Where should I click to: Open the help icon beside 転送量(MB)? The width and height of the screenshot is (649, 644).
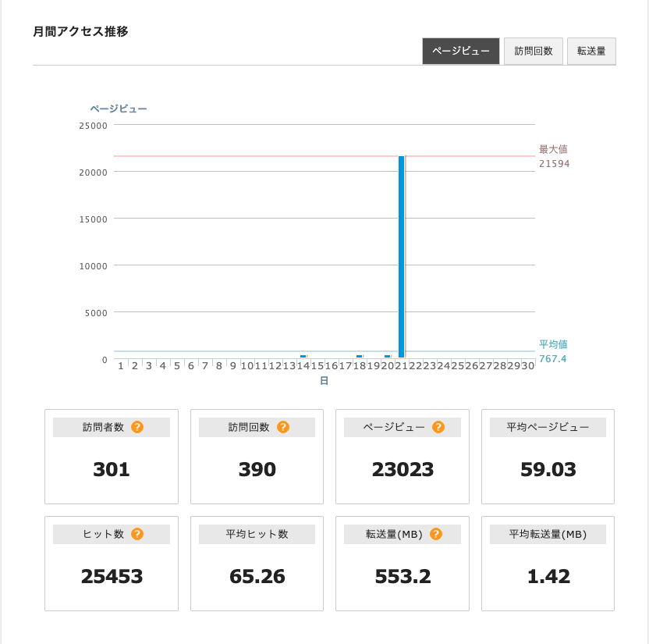coord(435,534)
